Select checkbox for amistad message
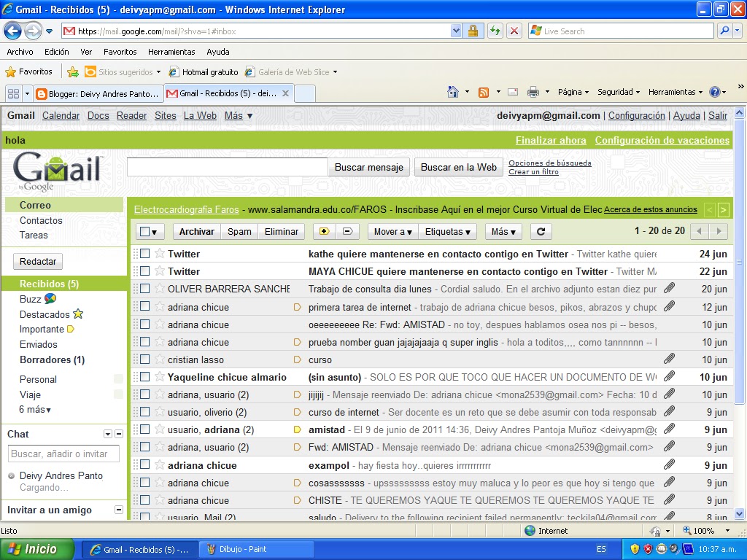 tap(145, 429)
